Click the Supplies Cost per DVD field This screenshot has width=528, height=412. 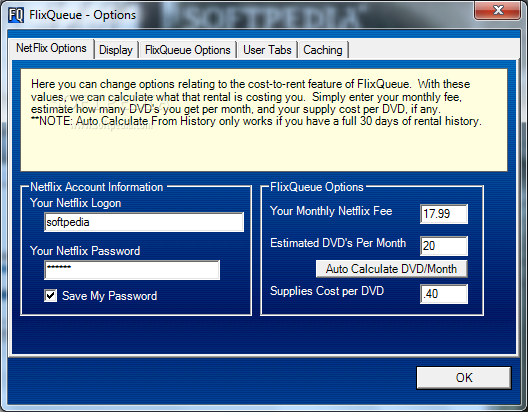(x=444, y=294)
